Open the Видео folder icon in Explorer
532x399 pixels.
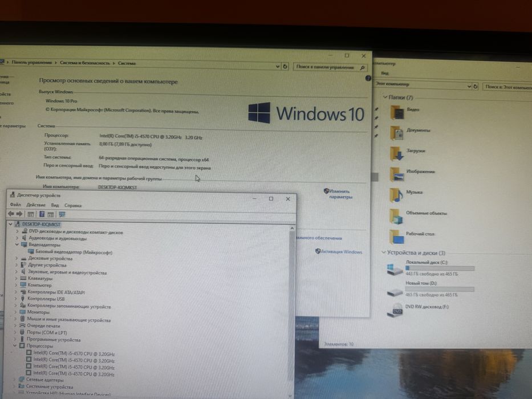click(397, 112)
